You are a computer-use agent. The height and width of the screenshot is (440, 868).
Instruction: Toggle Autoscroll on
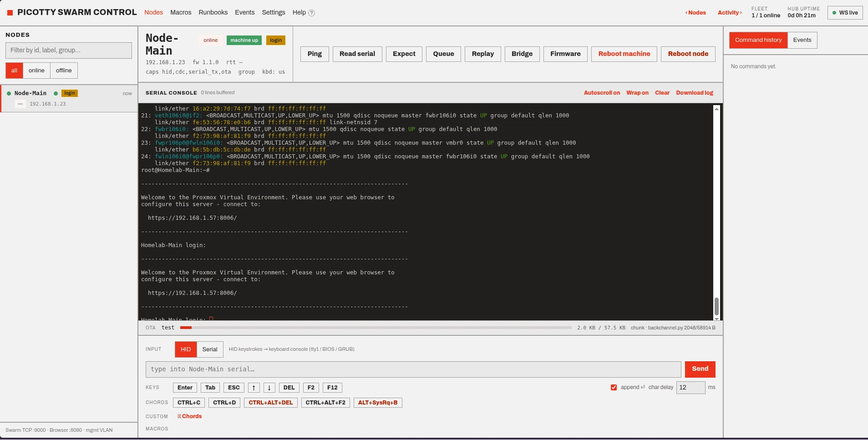pos(602,93)
